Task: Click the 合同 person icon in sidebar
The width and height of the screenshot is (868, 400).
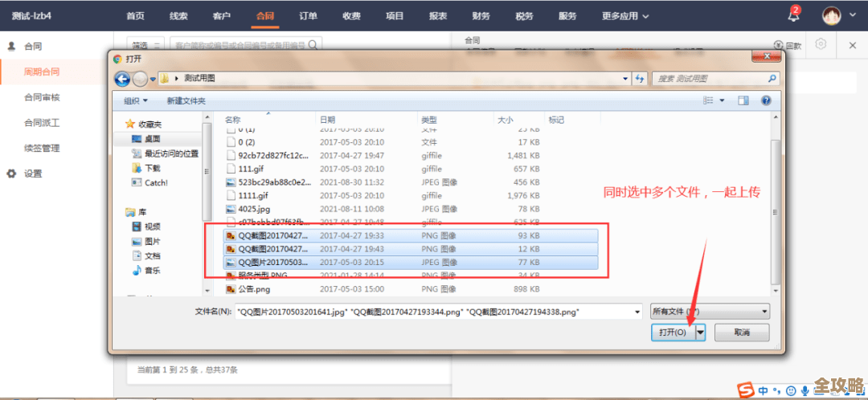Action: 11,47
